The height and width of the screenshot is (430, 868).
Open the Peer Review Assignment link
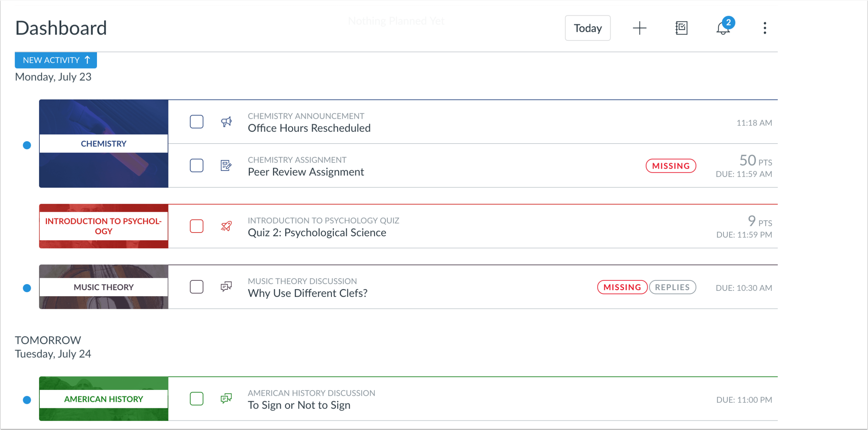click(306, 172)
